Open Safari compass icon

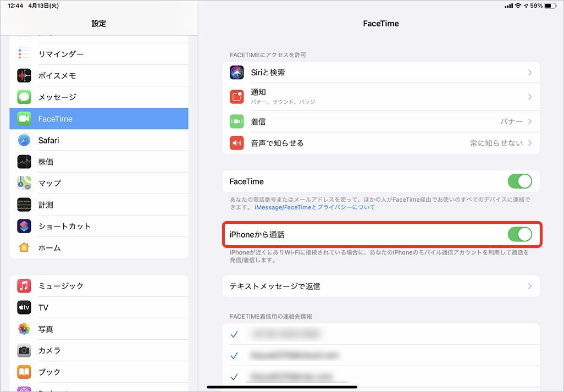24,140
